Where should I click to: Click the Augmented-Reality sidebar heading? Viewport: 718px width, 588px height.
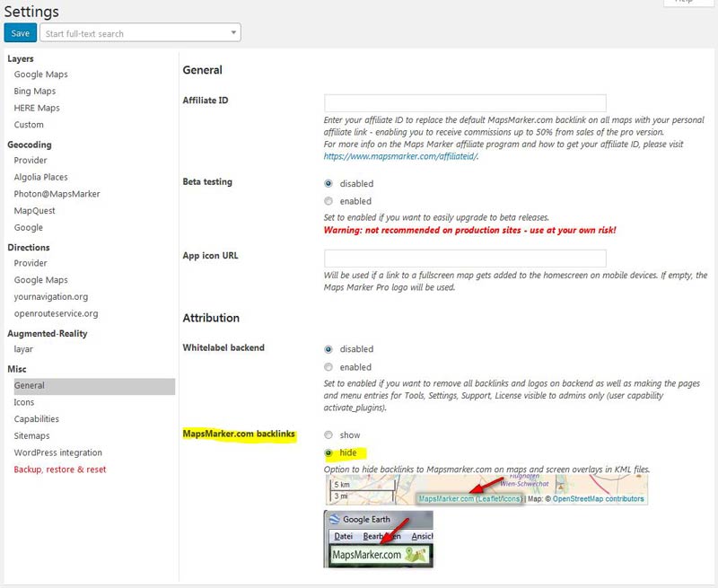(x=48, y=333)
